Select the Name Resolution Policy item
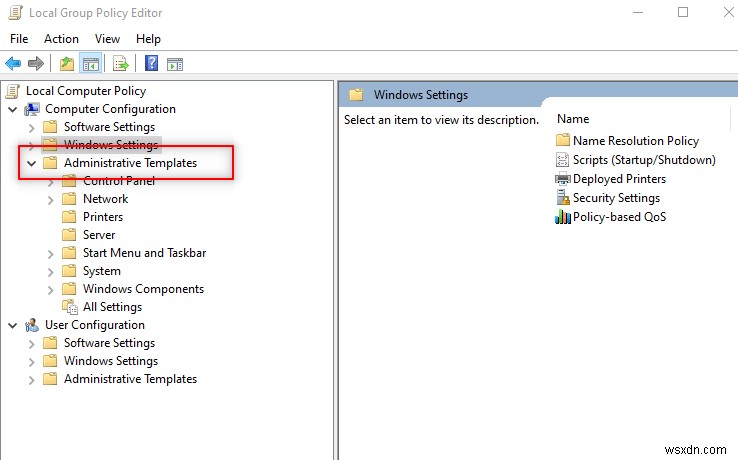The height and width of the screenshot is (460, 738). tap(635, 141)
